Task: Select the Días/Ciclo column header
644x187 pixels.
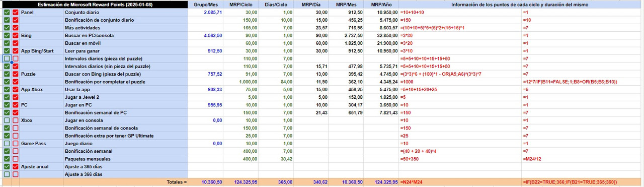Action: point(276,4)
